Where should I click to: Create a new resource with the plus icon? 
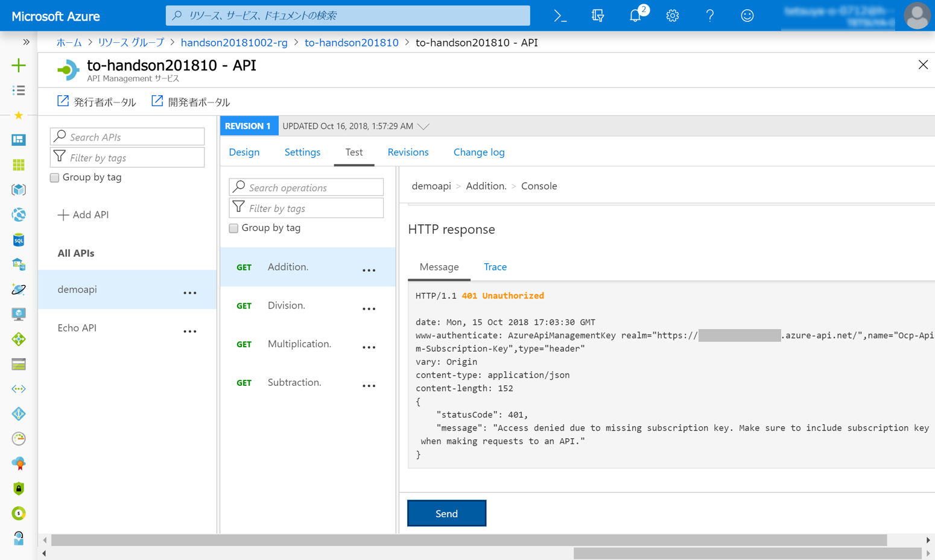18,65
